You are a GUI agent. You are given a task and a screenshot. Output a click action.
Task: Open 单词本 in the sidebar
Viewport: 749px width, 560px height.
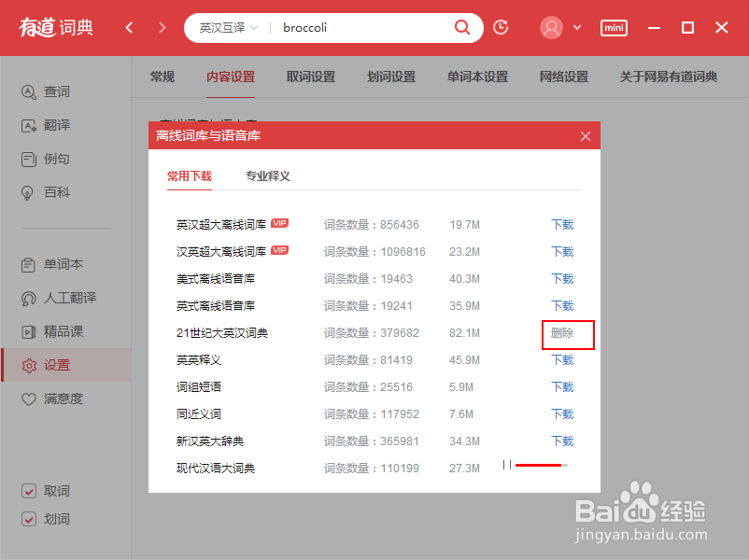pyautogui.click(x=52, y=264)
